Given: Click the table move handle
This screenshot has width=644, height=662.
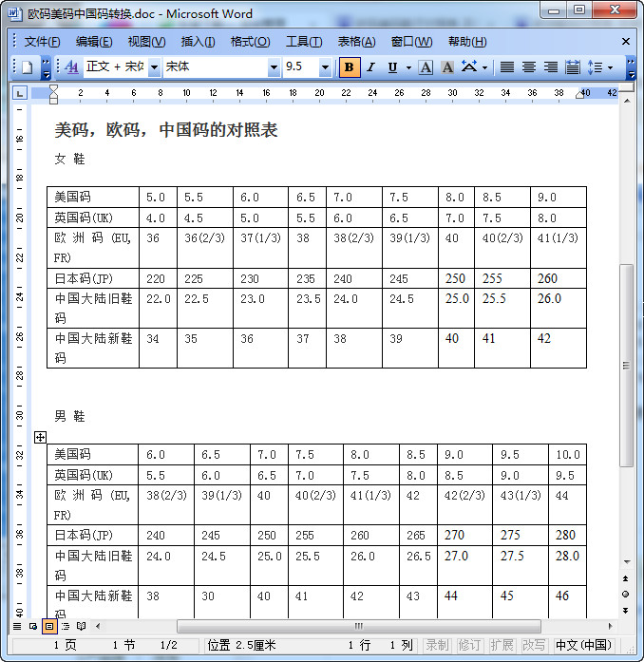Looking at the screenshot, I should point(40,438).
